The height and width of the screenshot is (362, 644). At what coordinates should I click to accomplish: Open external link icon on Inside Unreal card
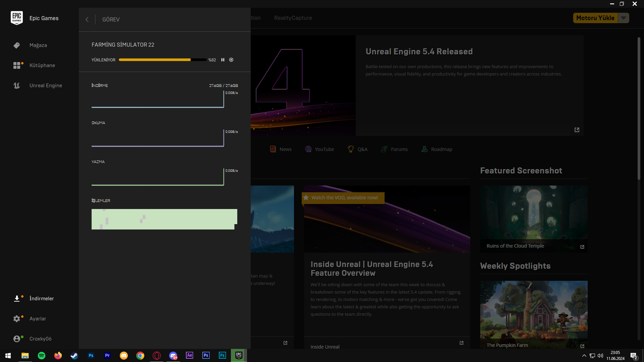(x=461, y=343)
